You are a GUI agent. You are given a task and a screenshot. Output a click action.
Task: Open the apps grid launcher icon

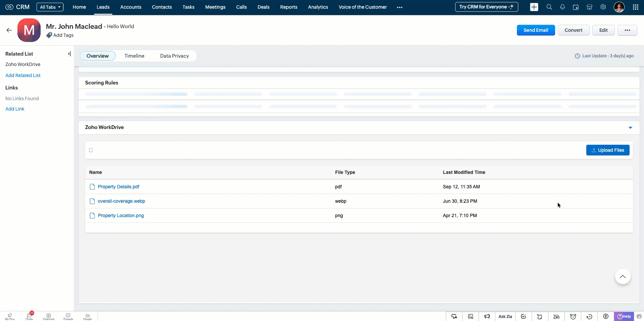point(635,7)
